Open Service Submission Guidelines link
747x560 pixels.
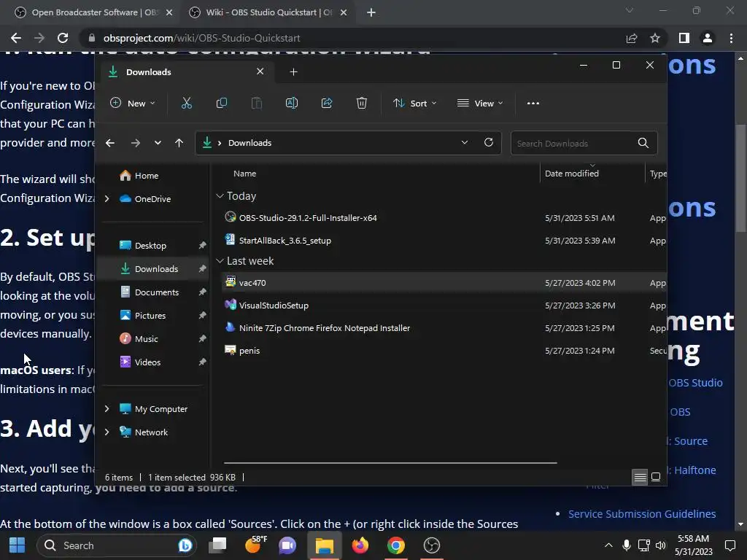point(642,514)
